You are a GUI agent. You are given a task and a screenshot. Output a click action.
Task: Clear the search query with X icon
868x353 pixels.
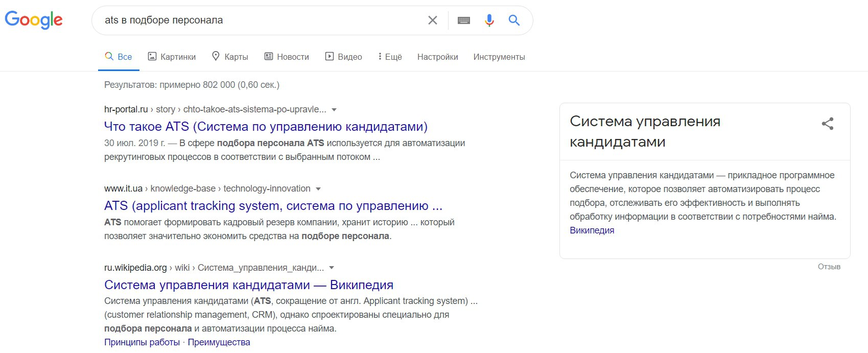pyautogui.click(x=433, y=20)
